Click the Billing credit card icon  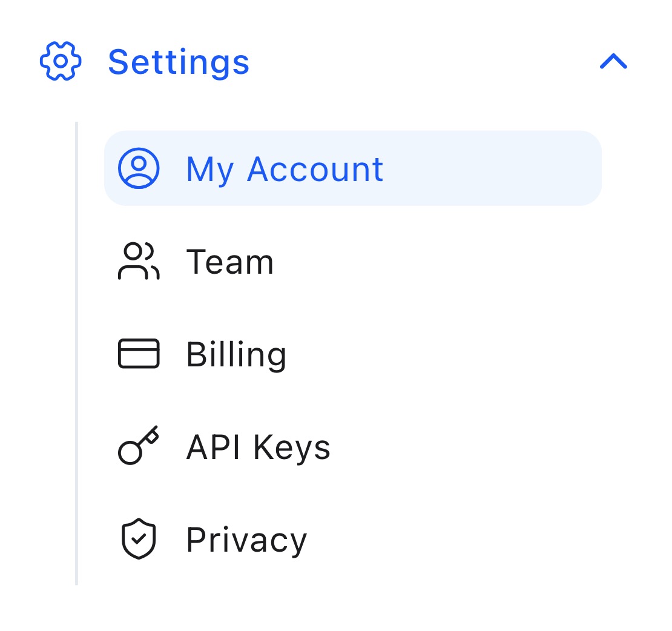click(x=138, y=354)
